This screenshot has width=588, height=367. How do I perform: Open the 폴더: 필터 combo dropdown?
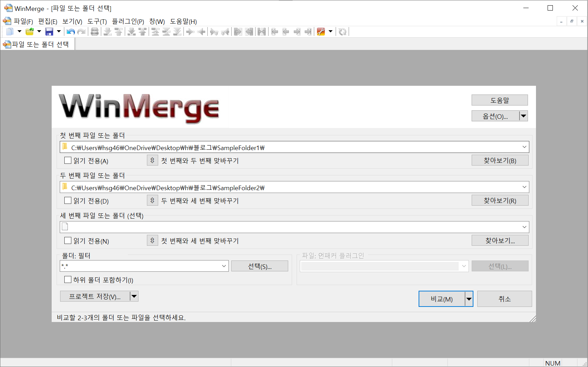point(224,266)
